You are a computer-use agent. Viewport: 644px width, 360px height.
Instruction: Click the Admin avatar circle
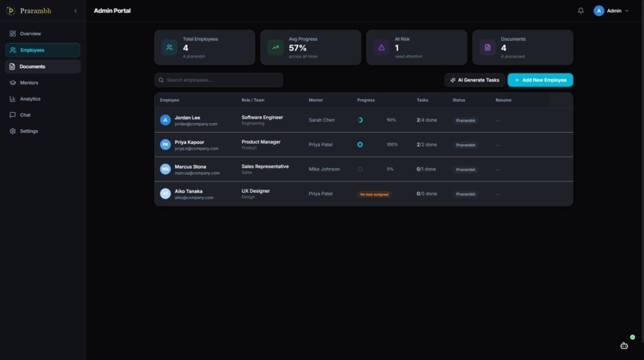(598, 10)
